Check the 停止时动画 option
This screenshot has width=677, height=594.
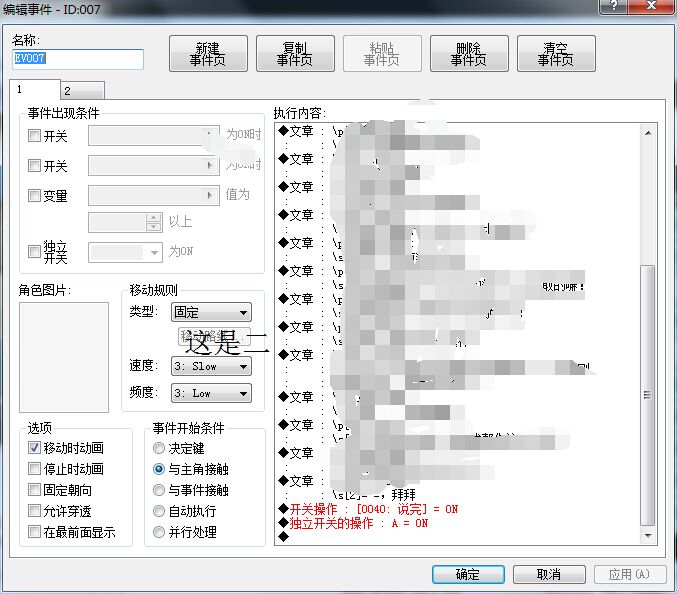34,468
